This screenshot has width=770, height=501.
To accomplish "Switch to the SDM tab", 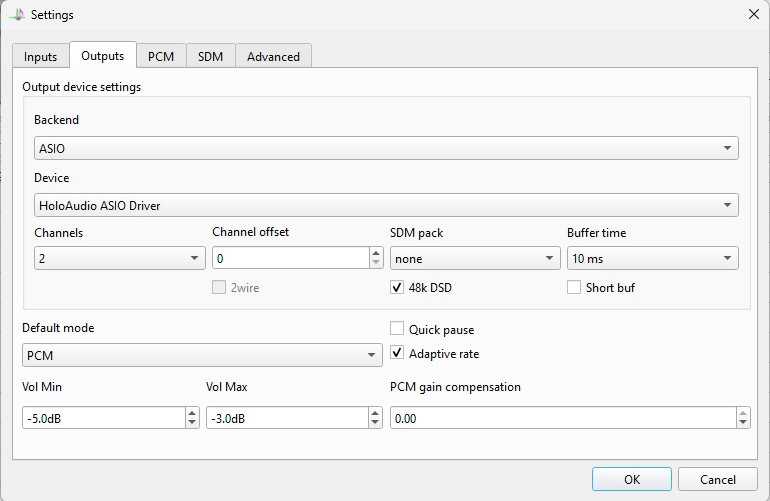I will tap(210, 56).
